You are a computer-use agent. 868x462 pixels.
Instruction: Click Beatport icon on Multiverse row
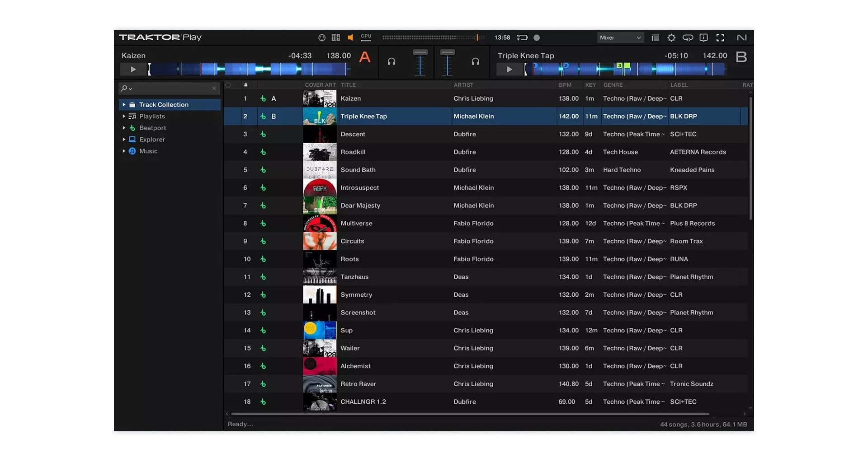coord(263,224)
